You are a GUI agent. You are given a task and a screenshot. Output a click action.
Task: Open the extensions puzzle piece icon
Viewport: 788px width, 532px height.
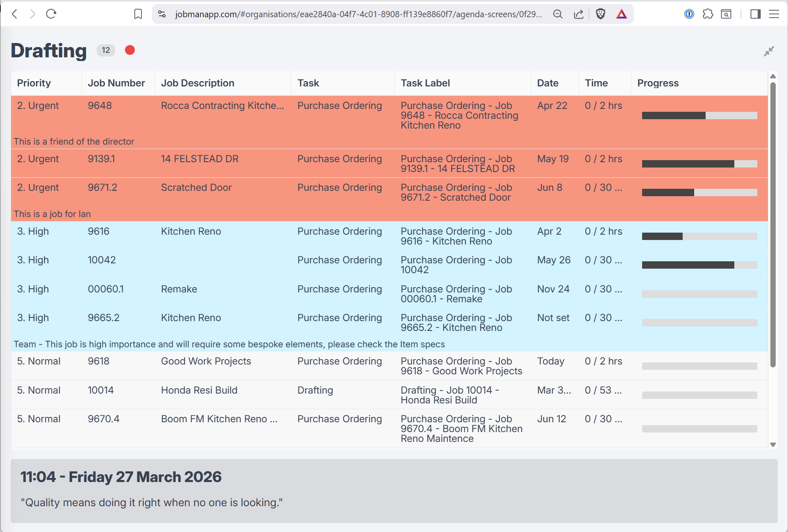(x=707, y=14)
